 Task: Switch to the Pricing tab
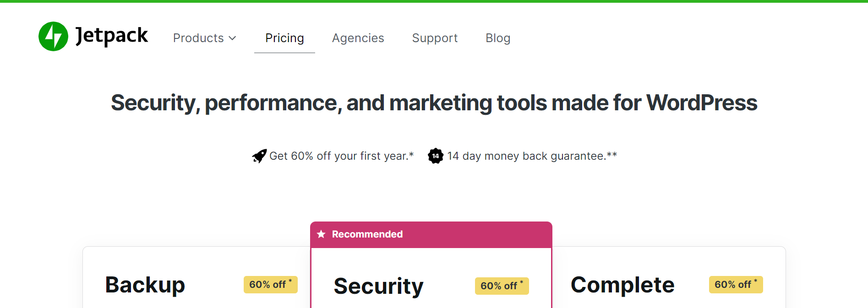(284, 38)
